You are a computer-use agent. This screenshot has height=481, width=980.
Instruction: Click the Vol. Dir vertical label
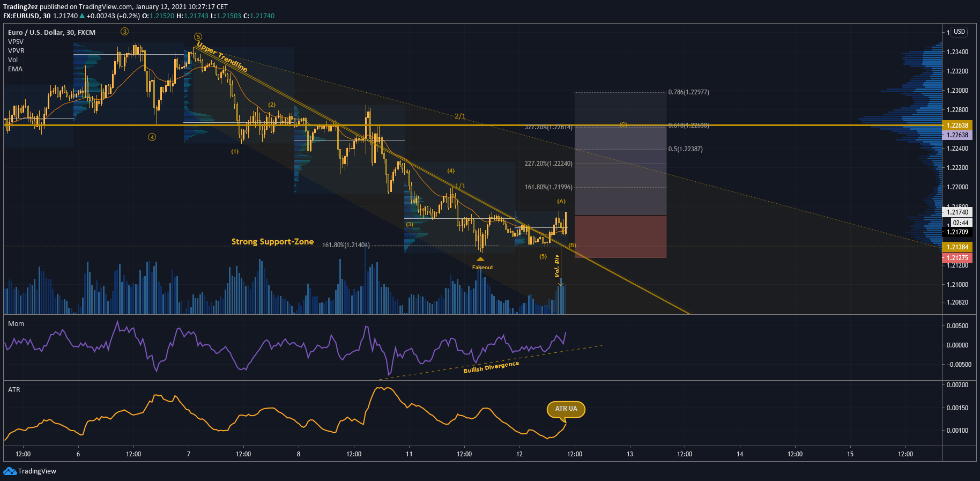click(557, 265)
